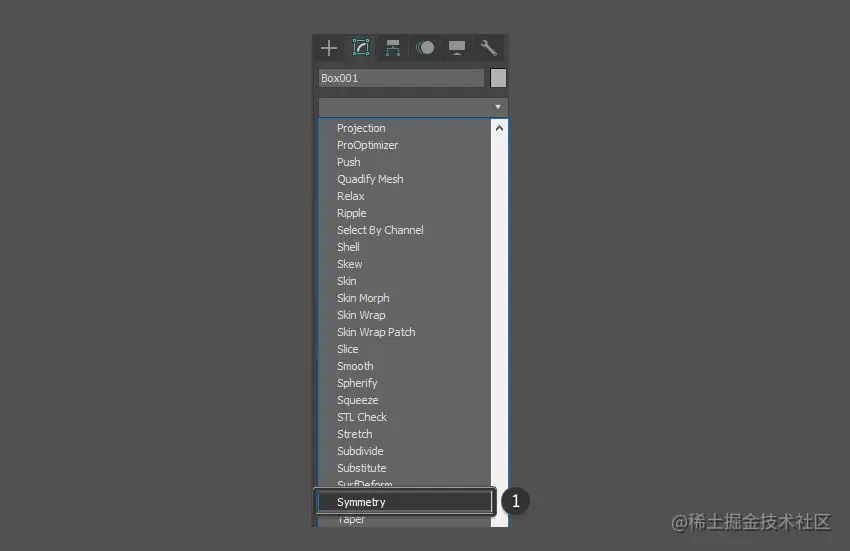This screenshot has width=850, height=551.
Task: Pick Skin Wrap Patch modifier
Action: (x=376, y=332)
